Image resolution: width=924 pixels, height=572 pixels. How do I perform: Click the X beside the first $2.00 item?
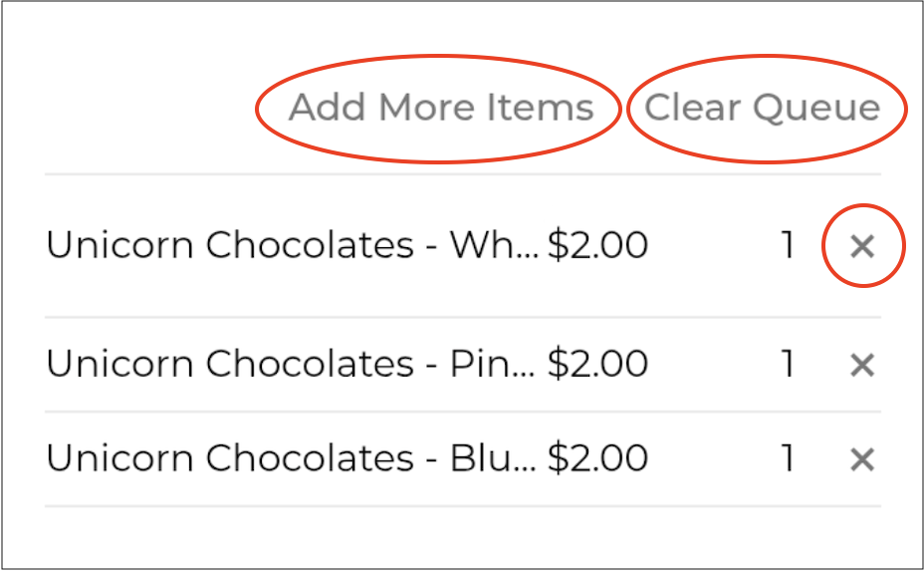(x=862, y=246)
